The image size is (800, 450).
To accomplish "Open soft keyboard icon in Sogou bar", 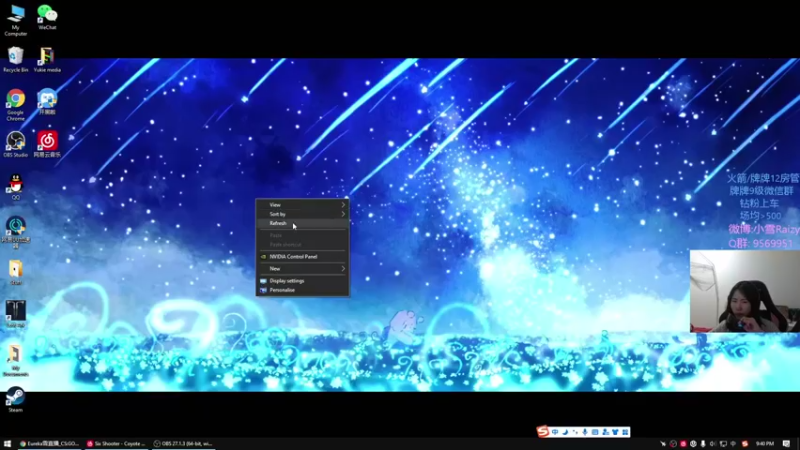I will point(595,432).
